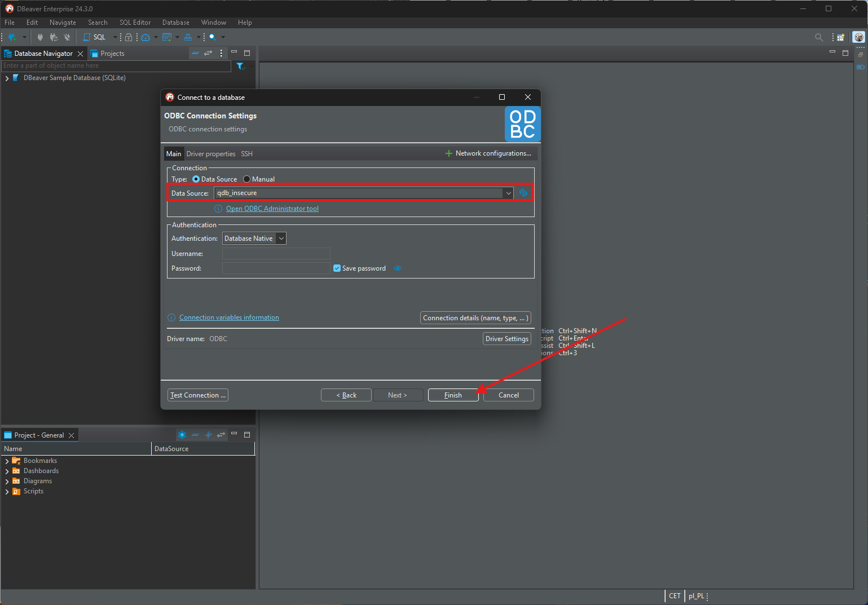Screen dimensions: 868x605
Task: Open the Driver Settings button
Action: [507, 339]
